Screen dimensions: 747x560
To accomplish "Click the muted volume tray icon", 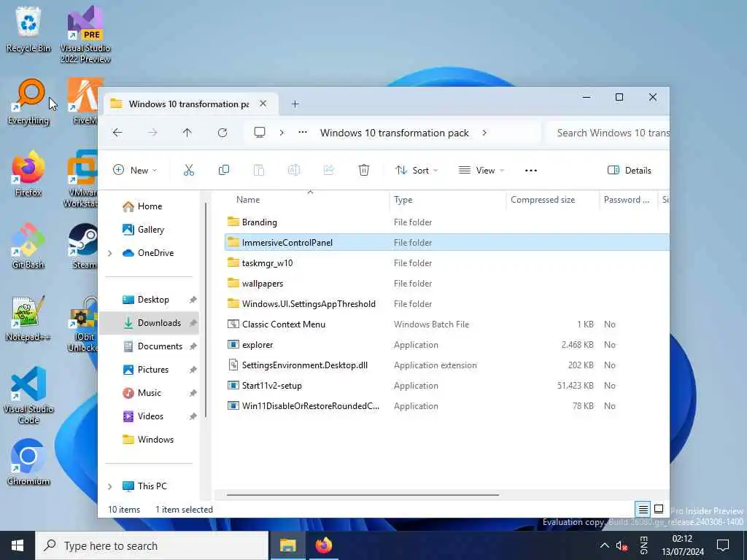I will coord(622,545).
